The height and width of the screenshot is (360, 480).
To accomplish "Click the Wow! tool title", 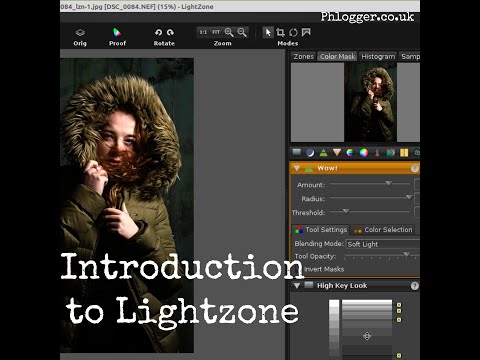I will point(327,168).
